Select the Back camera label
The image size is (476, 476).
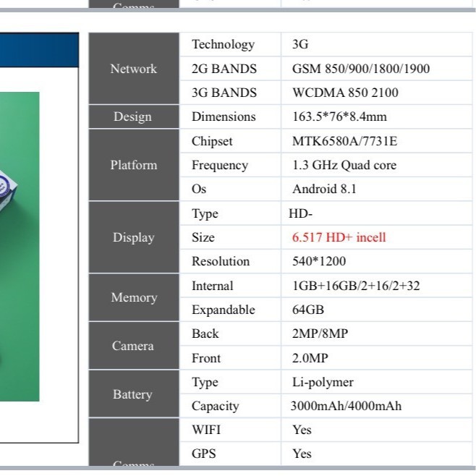click(x=205, y=333)
